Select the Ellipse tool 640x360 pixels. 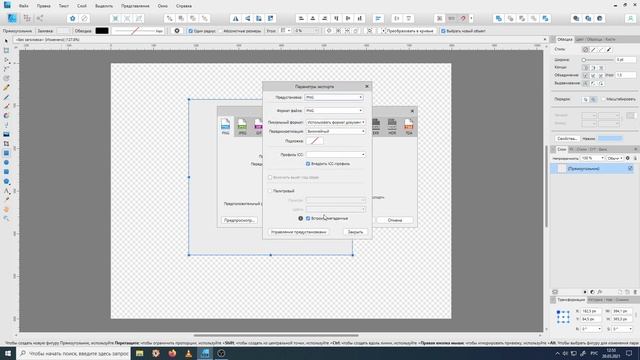(x=6, y=162)
